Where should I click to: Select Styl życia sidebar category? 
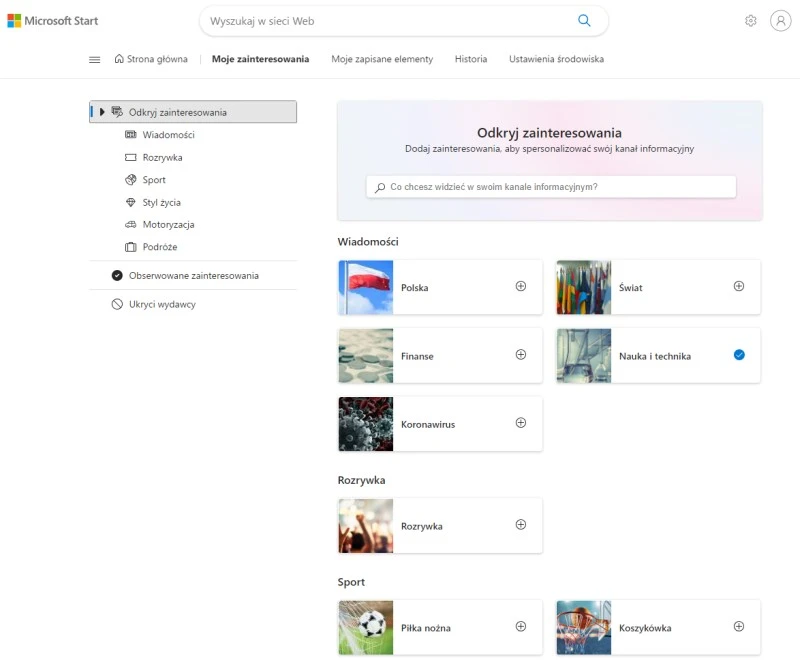[x=161, y=202]
